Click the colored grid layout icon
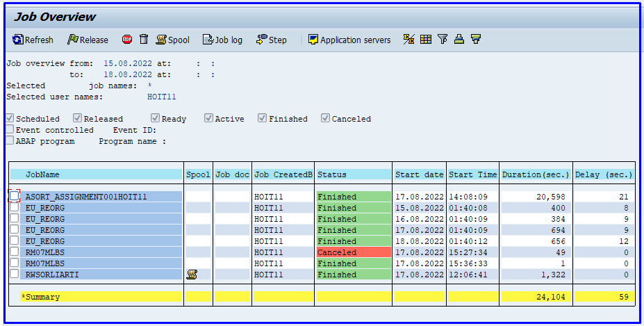 [426, 39]
